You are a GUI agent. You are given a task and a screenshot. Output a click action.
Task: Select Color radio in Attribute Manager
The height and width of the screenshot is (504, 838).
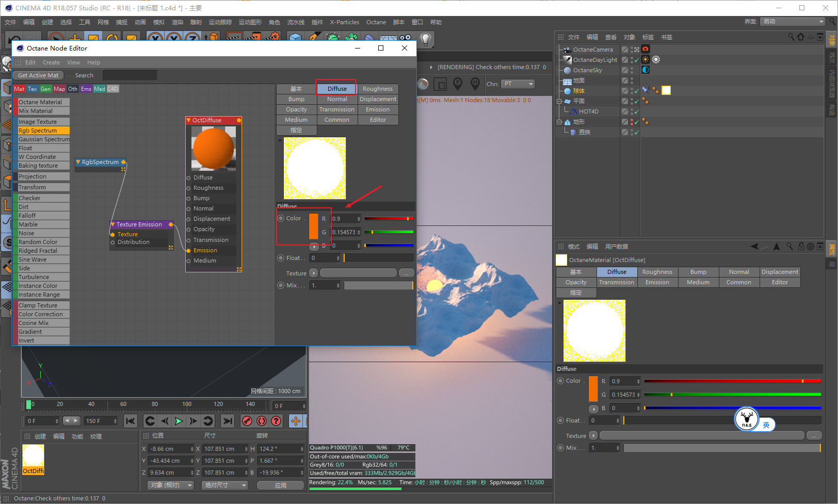pyautogui.click(x=560, y=381)
